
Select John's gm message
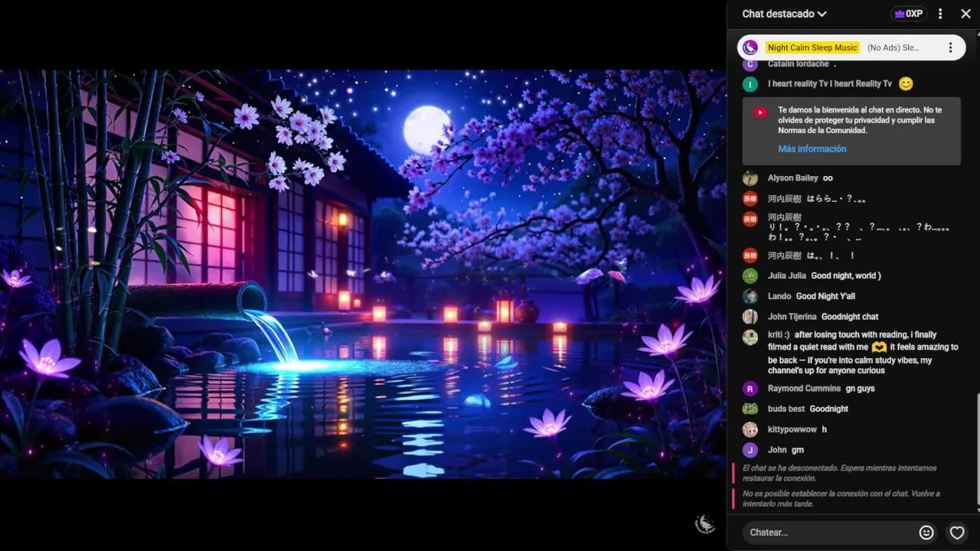tap(798, 450)
